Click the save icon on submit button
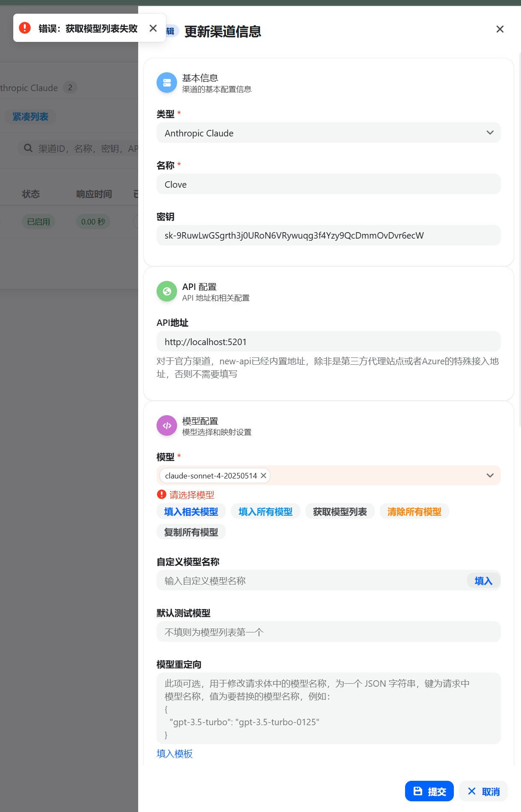521x812 pixels. [418, 791]
